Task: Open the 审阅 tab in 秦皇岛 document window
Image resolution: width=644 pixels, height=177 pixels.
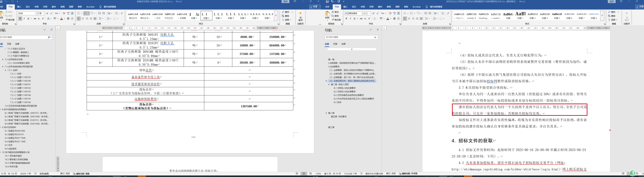Action: tap(63, 7)
